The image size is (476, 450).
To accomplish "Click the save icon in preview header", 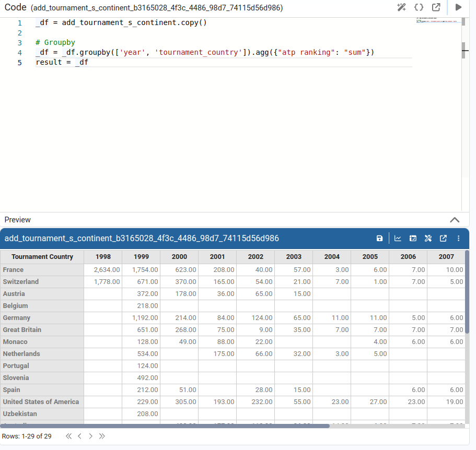I will [379, 239].
